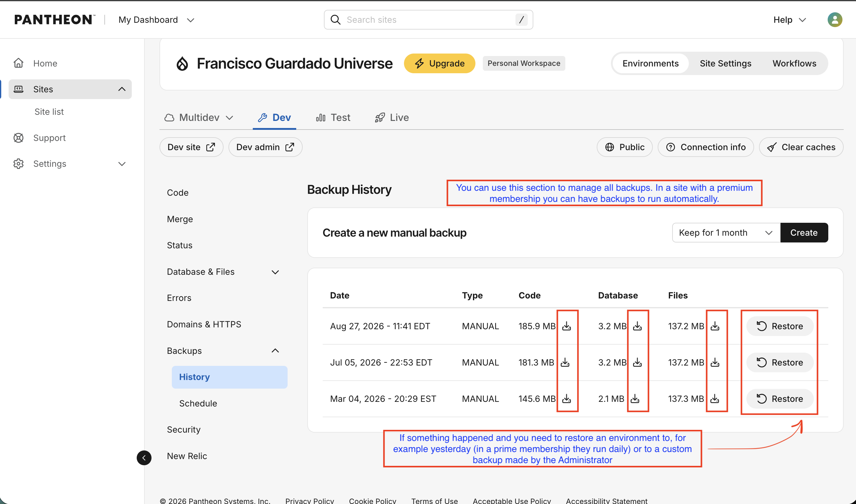Screen dimensions: 856x504
Task: Download database backup from Aug 27, 2026
Action: pyautogui.click(x=637, y=326)
